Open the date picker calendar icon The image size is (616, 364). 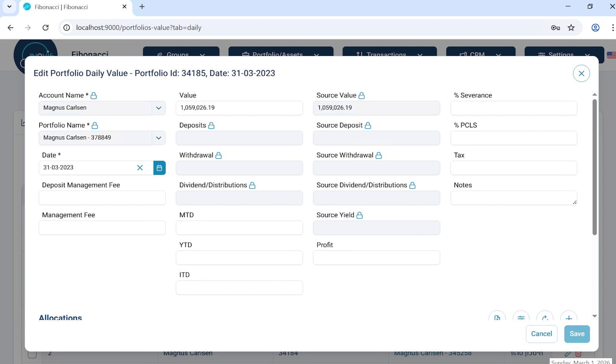coord(159,168)
